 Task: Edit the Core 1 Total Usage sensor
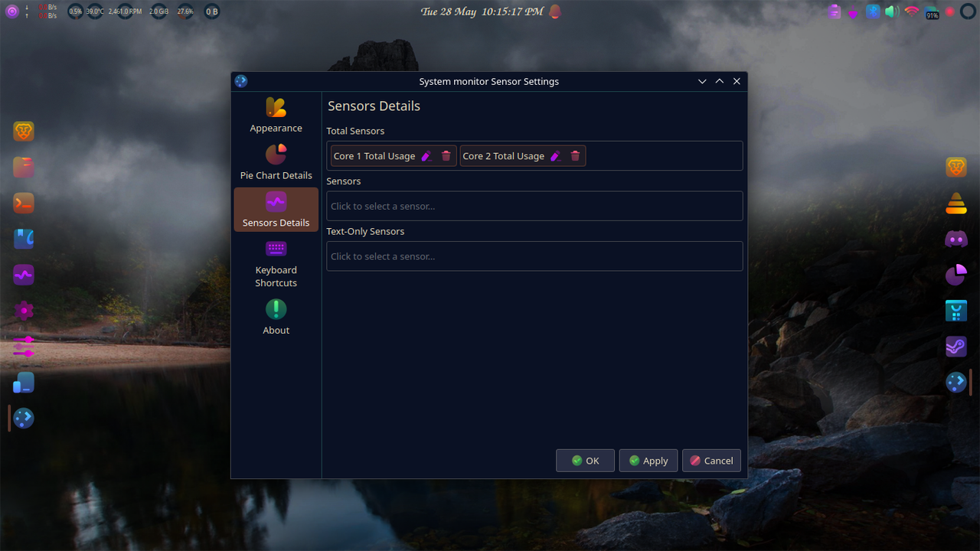click(426, 156)
